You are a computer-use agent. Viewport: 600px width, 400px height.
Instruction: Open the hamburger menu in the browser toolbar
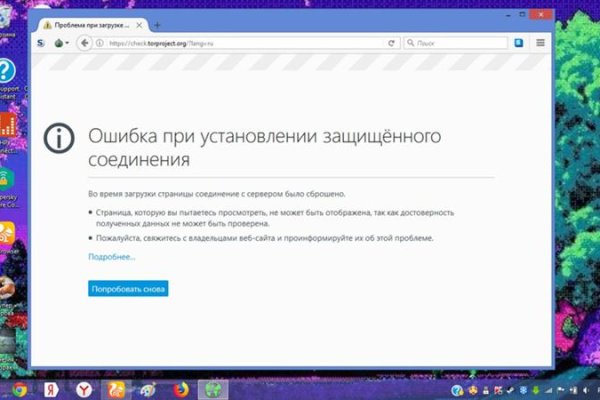tap(541, 43)
